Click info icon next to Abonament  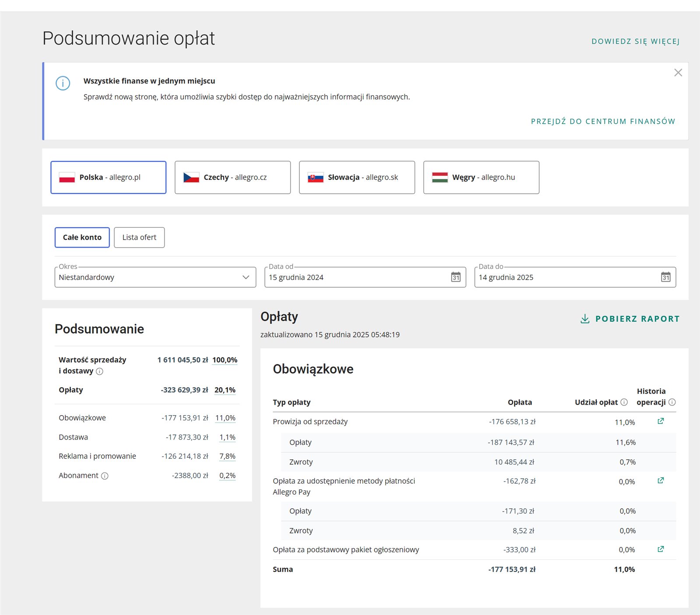click(105, 476)
